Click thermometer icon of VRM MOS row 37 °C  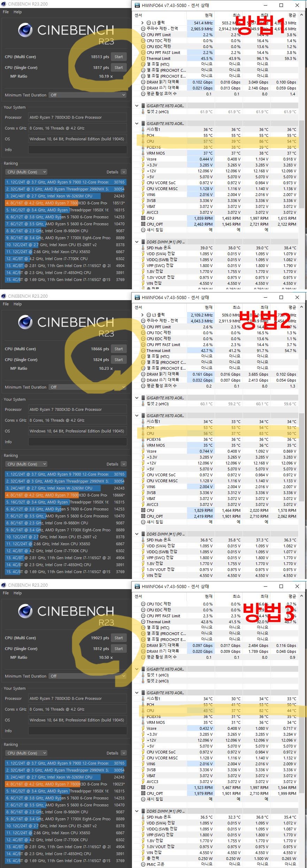point(143,153)
